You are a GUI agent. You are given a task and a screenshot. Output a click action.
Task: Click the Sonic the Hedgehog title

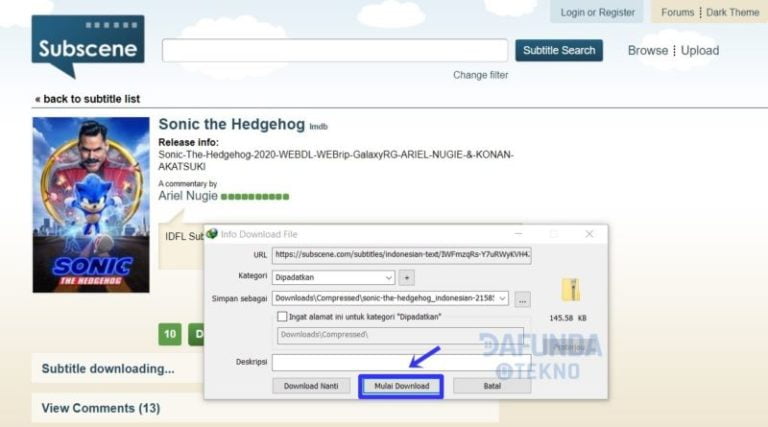point(232,124)
